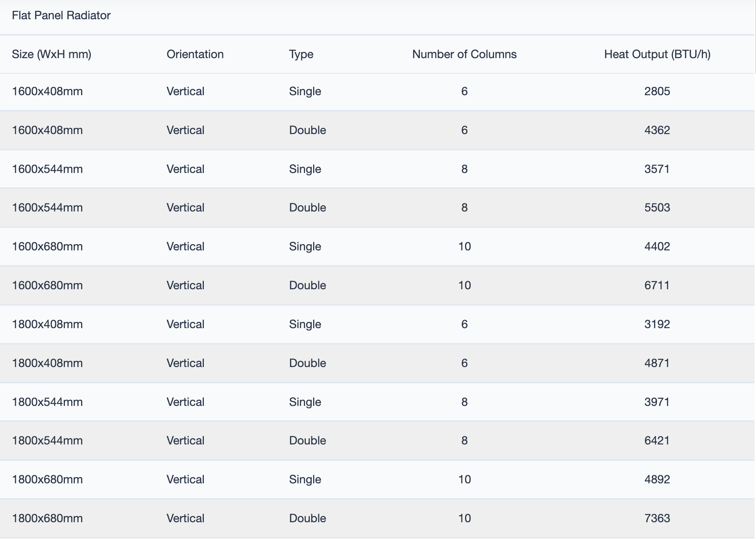Click heat output value 4871

click(x=657, y=363)
